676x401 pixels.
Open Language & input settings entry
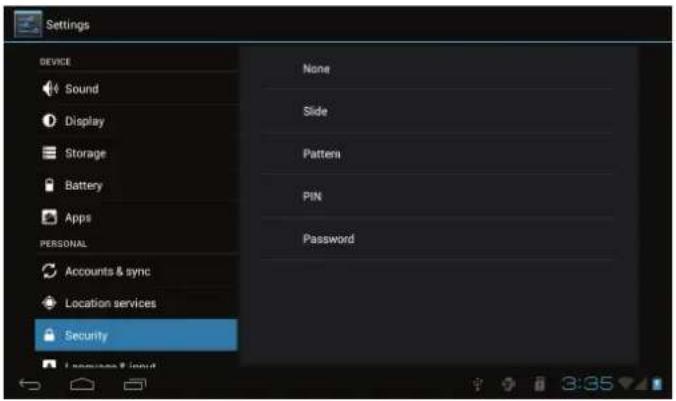[x=136, y=362]
